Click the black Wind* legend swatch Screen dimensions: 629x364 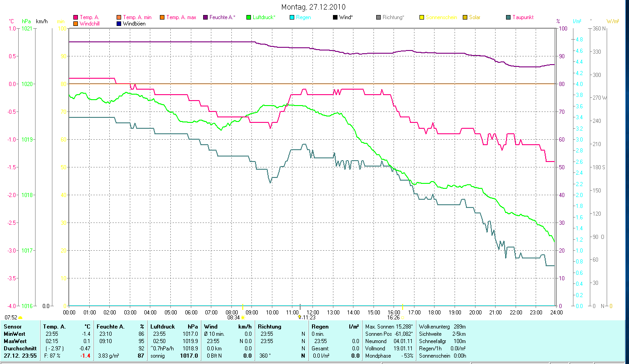click(x=335, y=17)
